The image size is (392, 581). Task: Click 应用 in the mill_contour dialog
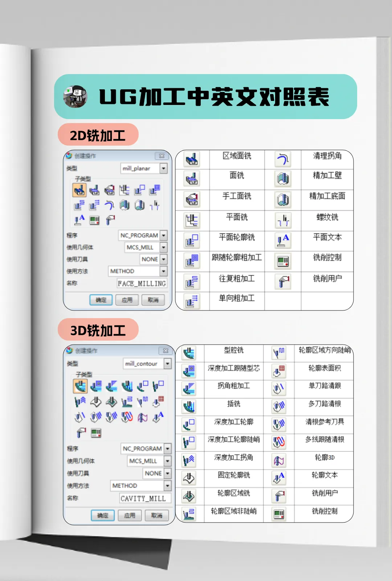click(130, 516)
